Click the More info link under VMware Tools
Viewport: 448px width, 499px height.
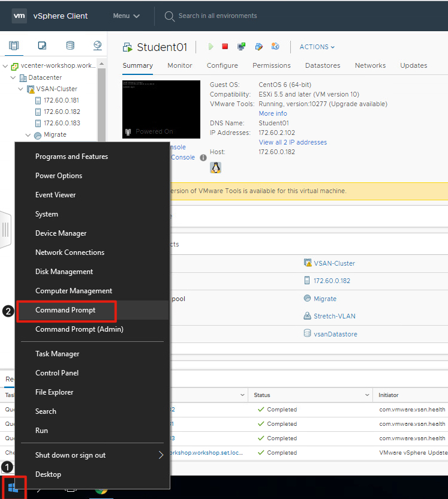273,113
